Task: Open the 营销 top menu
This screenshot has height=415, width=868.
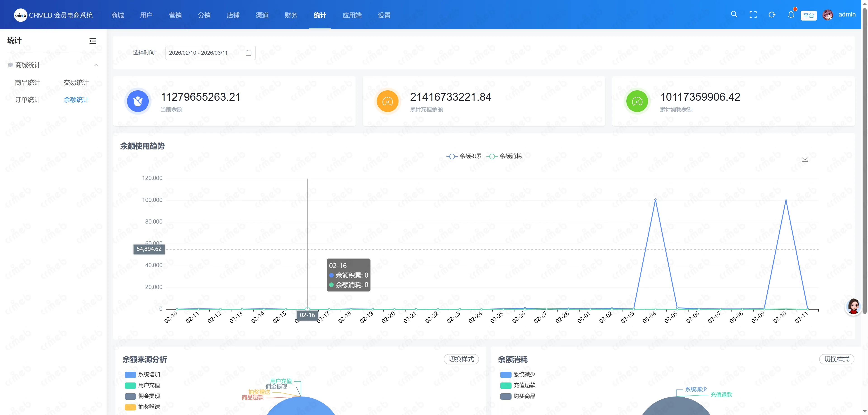Action: [175, 15]
